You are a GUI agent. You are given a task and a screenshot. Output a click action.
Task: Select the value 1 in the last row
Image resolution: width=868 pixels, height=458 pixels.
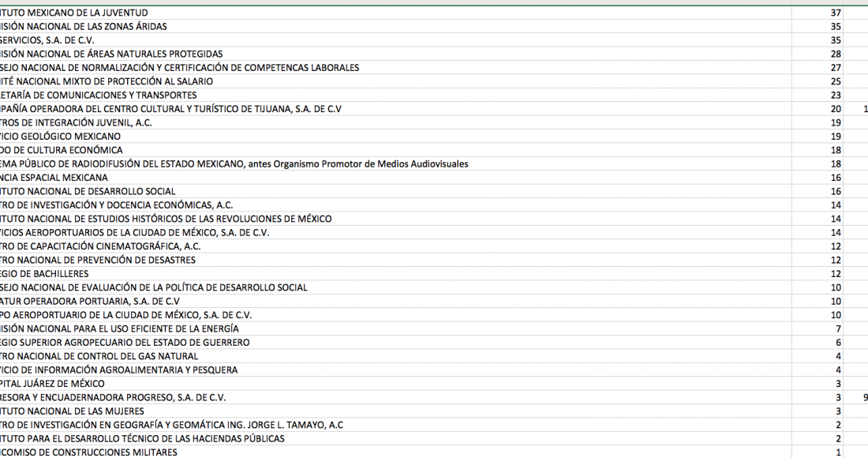838,452
